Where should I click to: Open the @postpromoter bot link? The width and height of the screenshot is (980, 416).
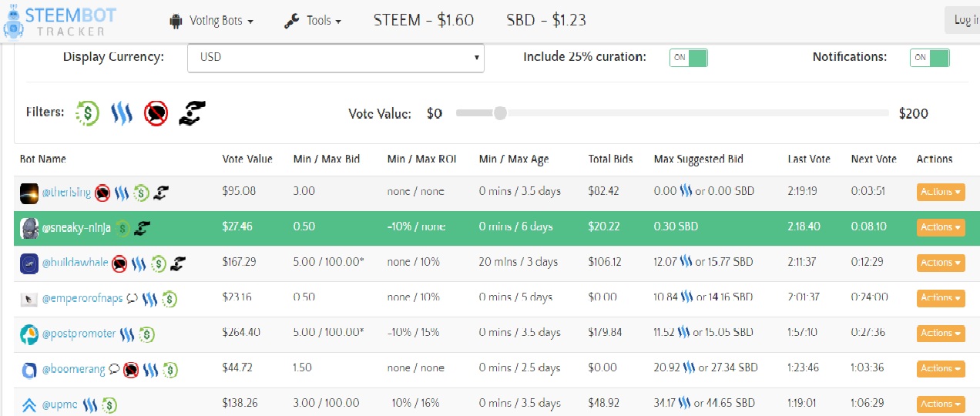[79, 334]
